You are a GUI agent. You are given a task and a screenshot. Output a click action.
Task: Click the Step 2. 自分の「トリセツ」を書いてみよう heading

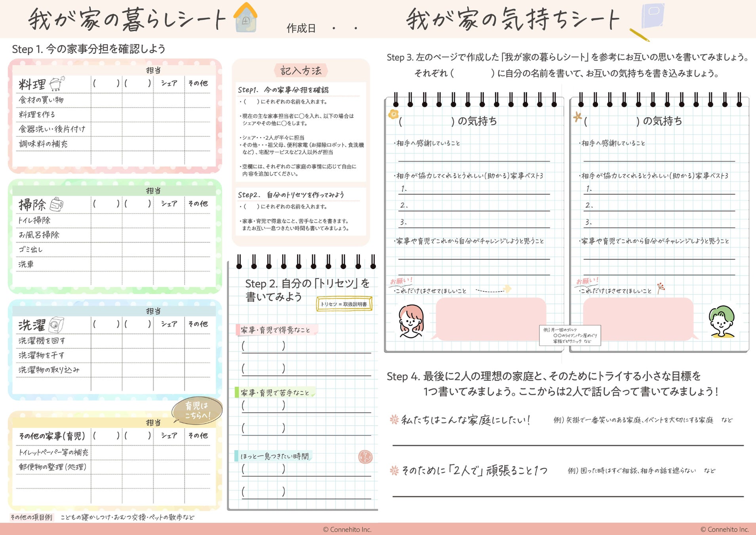[307, 290]
